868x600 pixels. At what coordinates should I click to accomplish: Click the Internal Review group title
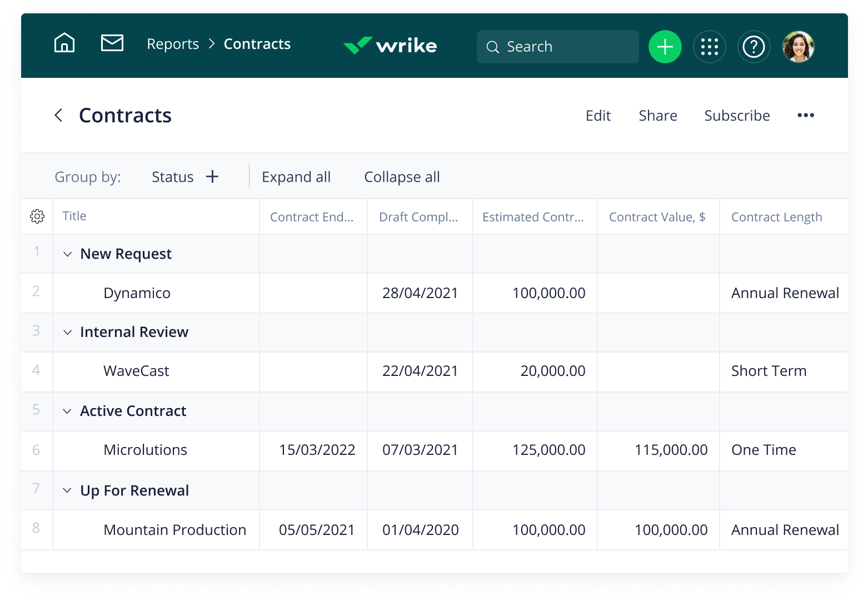(x=134, y=332)
